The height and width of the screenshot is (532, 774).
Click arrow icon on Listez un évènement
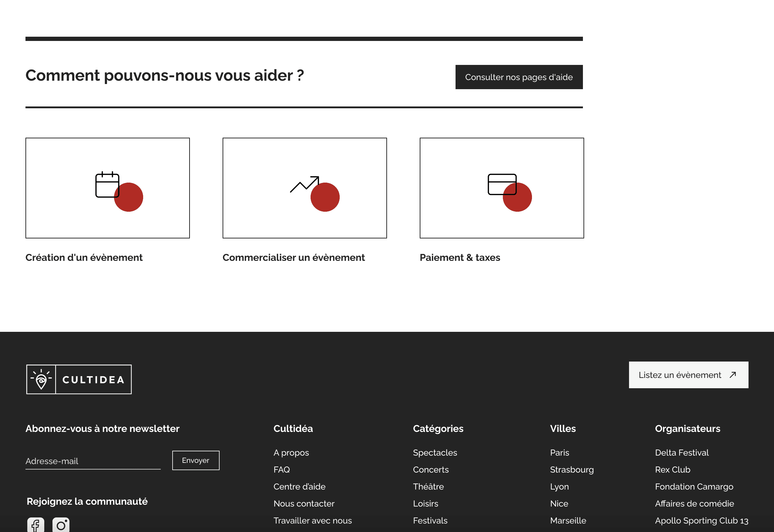pyautogui.click(x=732, y=375)
